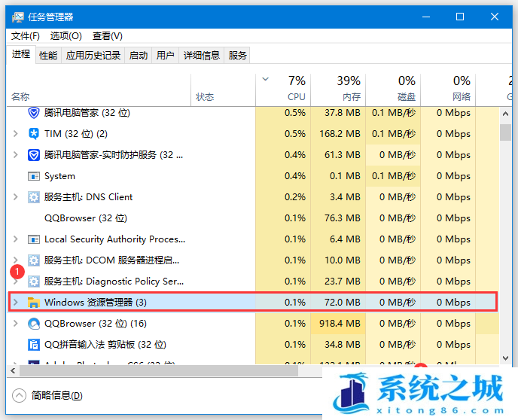Click the DNS Client service gear icon
This screenshot has width=518, height=420.
[x=33, y=197]
